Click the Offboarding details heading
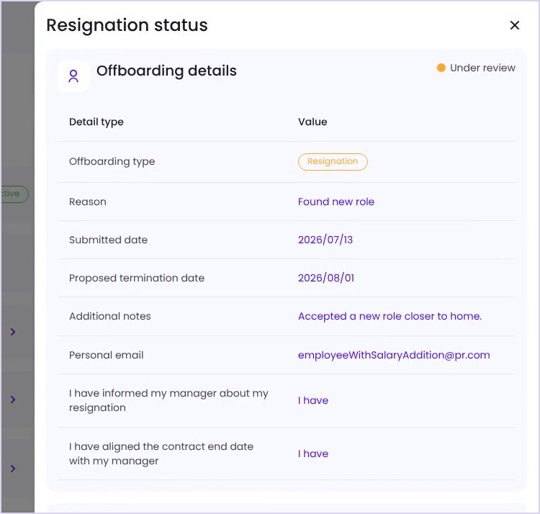The width and height of the screenshot is (540, 514). point(166,71)
